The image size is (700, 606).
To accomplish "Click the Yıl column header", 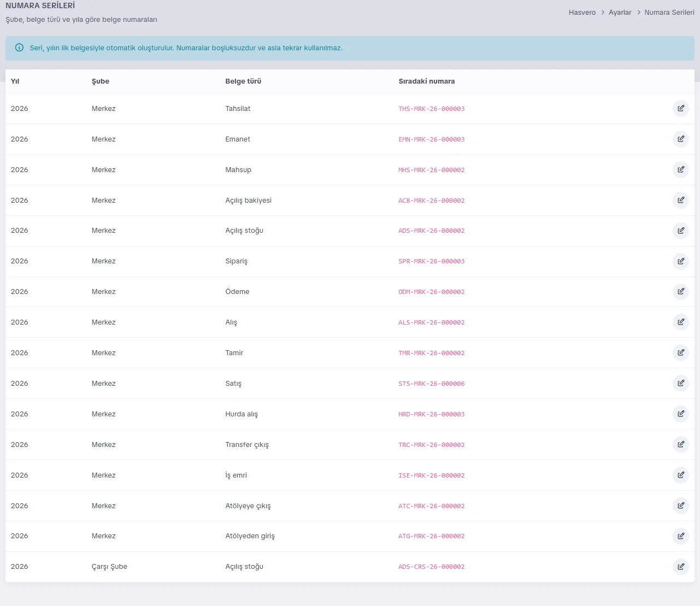I will click(x=15, y=81).
